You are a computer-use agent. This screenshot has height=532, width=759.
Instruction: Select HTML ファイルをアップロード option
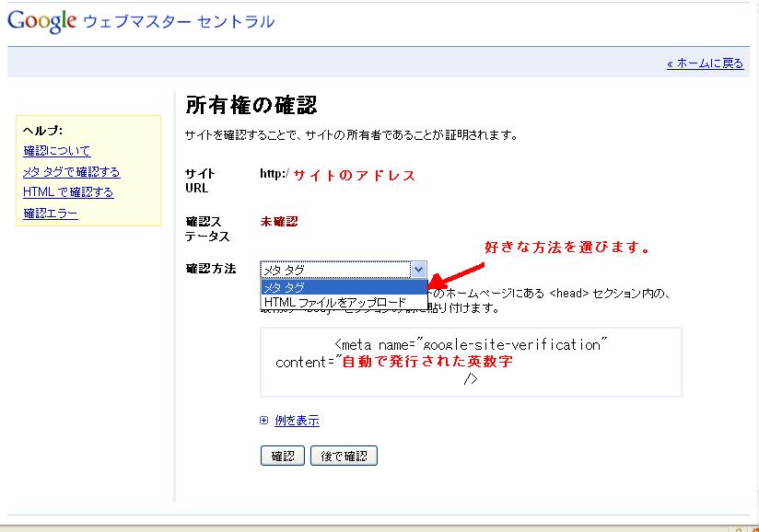pos(344,302)
